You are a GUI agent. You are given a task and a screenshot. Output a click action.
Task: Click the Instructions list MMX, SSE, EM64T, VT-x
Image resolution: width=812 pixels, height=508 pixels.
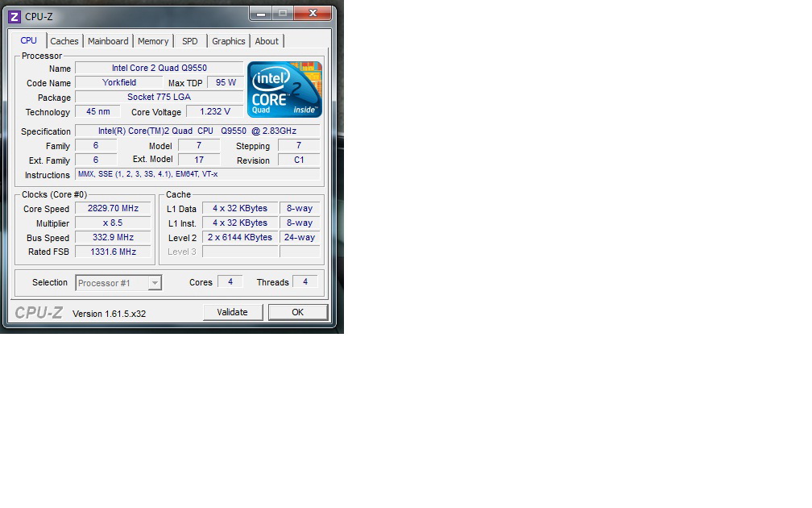click(197, 174)
